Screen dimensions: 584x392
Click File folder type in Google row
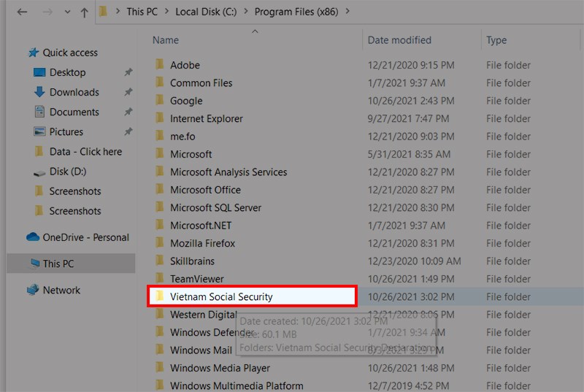[x=508, y=101]
